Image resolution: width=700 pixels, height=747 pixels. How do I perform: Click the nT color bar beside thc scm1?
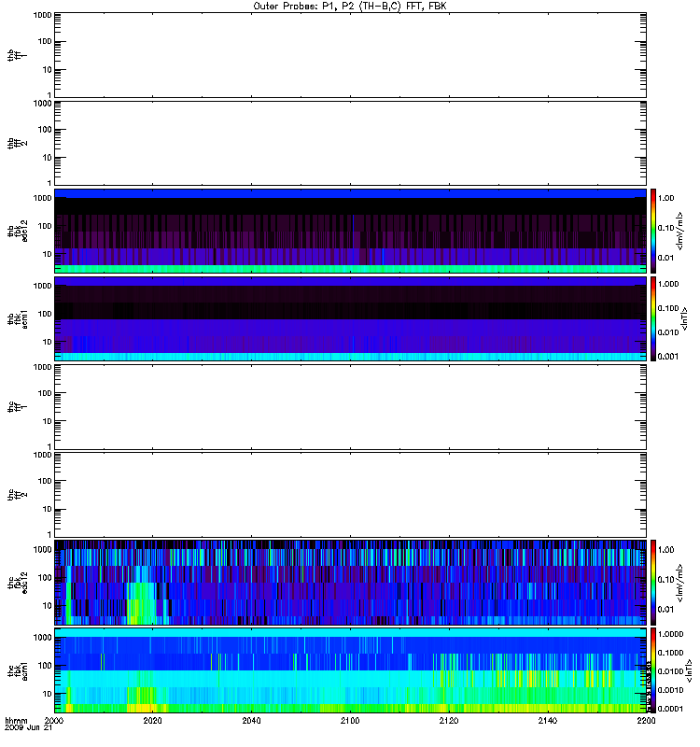pyautogui.click(x=654, y=669)
